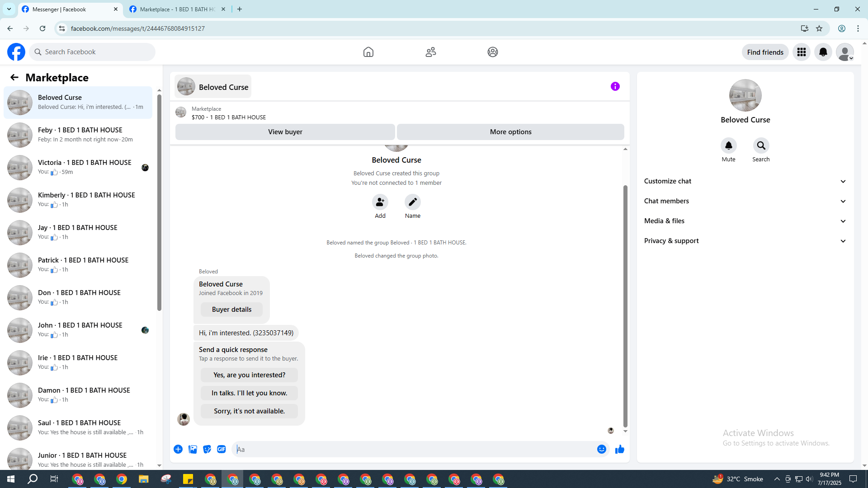The image size is (868, 488).
Task: Attach a photo file to message
Action: tap(193, 449)
